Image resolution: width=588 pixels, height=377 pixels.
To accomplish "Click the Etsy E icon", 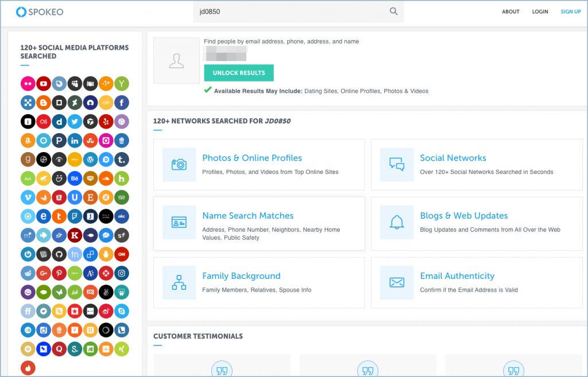I will click(x=90, y=197).
